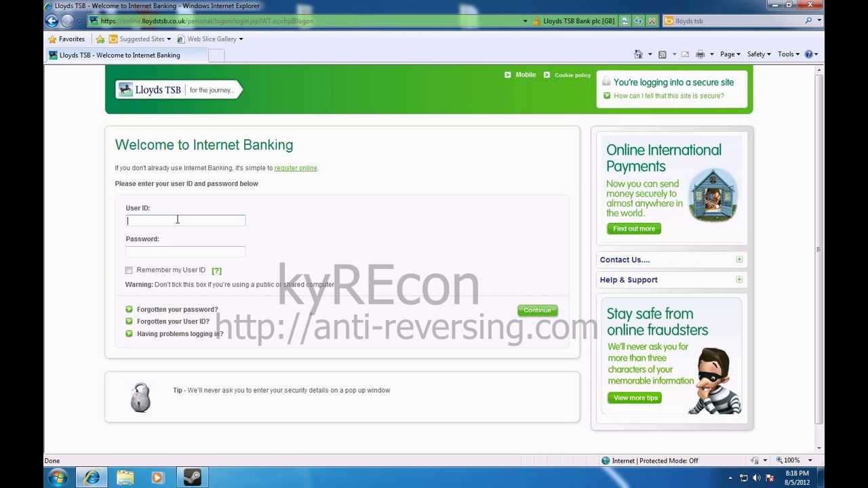Click the Help question mark icon
The height and width of the screenshot is (488, 868).
click(x=809, y=54)
